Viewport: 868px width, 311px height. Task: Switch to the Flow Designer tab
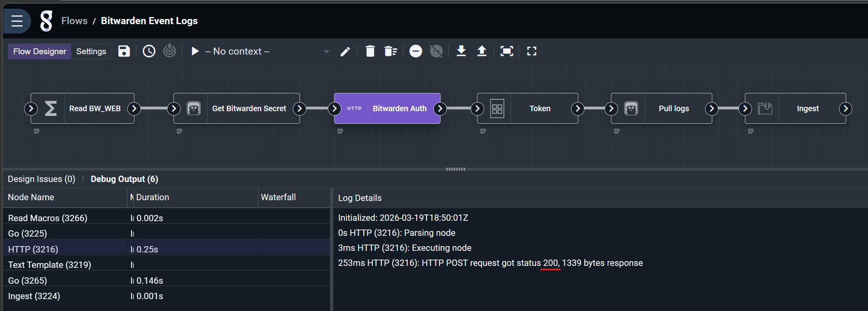(x=40, y=51)
